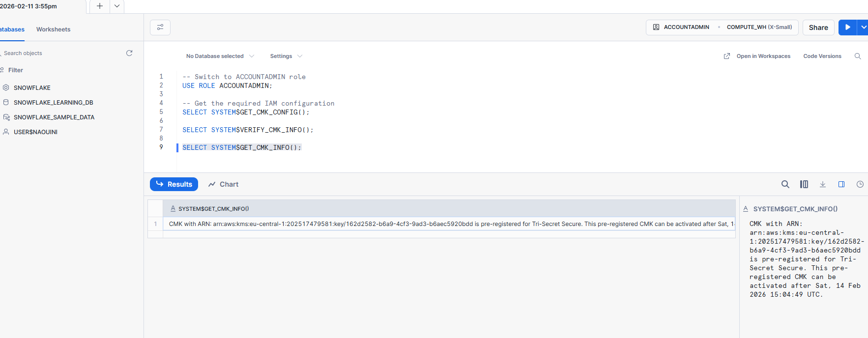The height and width of the screenshot is (338, 868).
Task: Open the No Database selected dropdown
Action: point(220,56)
